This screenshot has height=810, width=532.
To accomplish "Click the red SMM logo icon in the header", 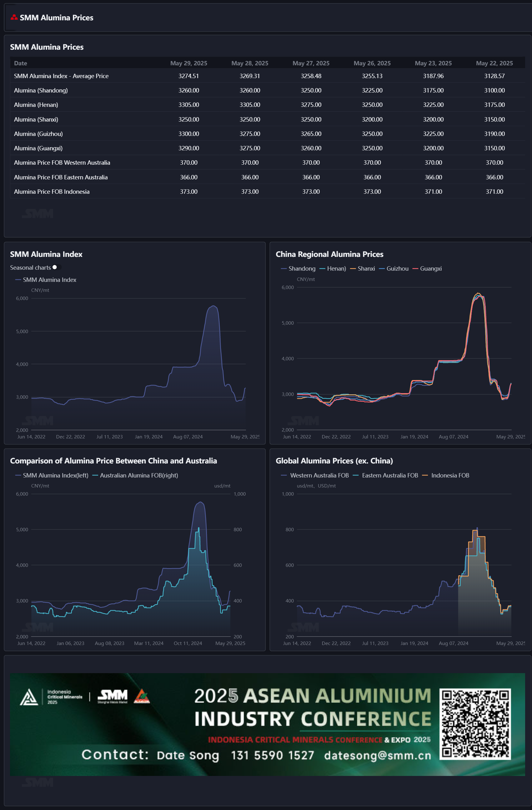I will [x=14, y=17].
